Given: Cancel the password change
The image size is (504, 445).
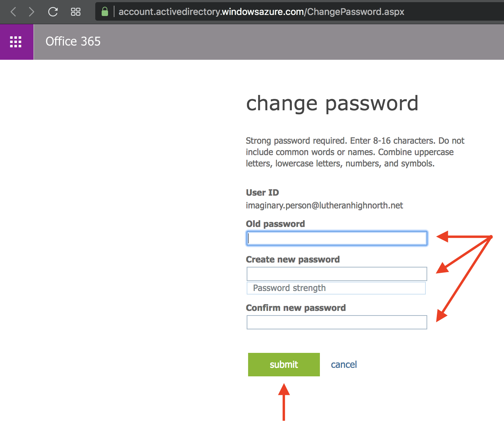Looking at the screenshot, I should tap(344, 365).
